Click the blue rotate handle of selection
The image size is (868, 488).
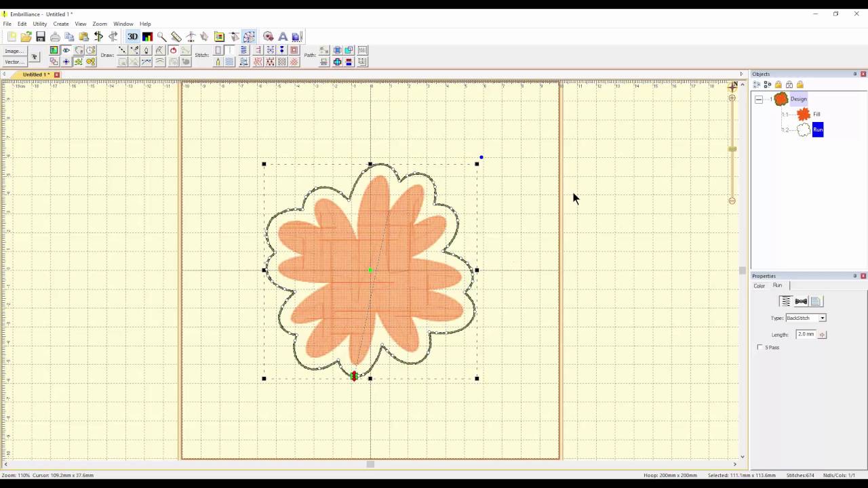point(481,157)
